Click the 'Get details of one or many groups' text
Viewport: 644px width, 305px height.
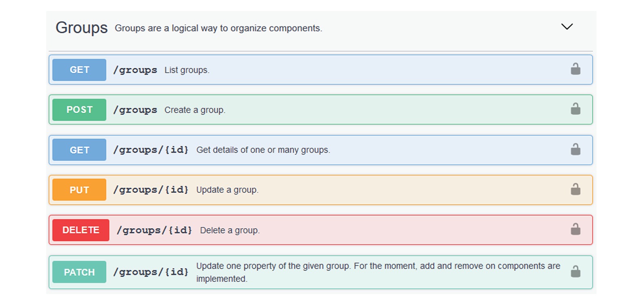tap(263, 150)
